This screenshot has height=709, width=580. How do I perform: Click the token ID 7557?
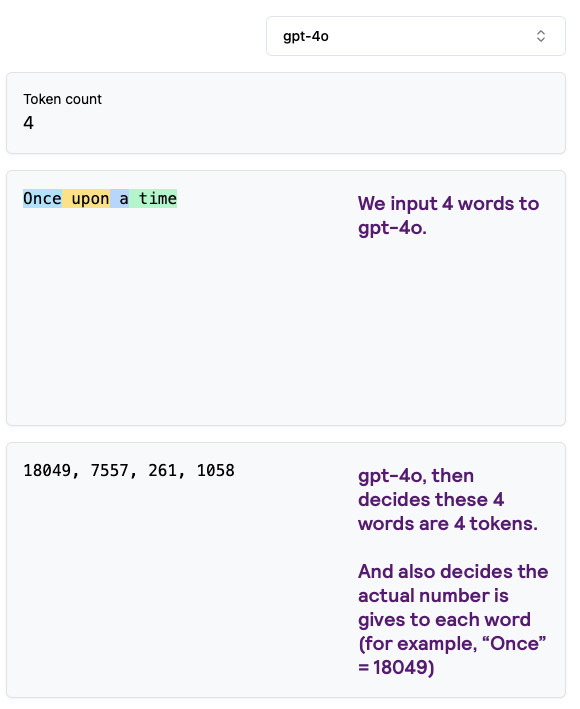coord(109,471)
